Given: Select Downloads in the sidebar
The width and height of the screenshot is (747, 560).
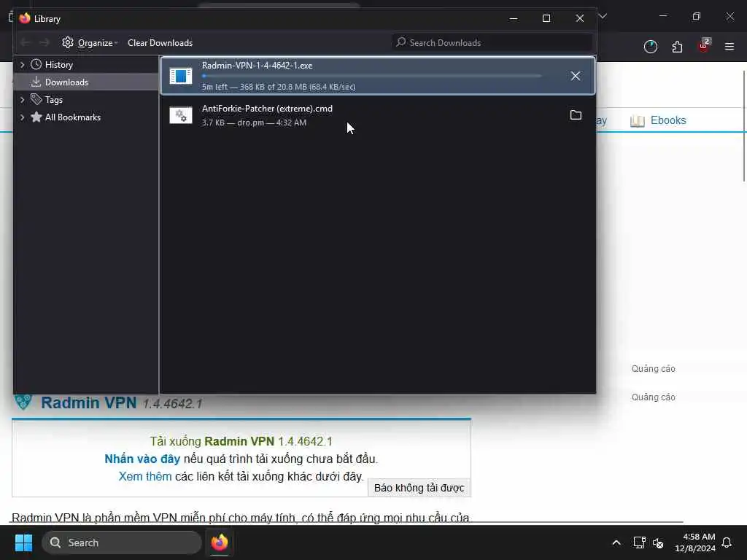Looking at the screenshot, I should tap(66, 82).
